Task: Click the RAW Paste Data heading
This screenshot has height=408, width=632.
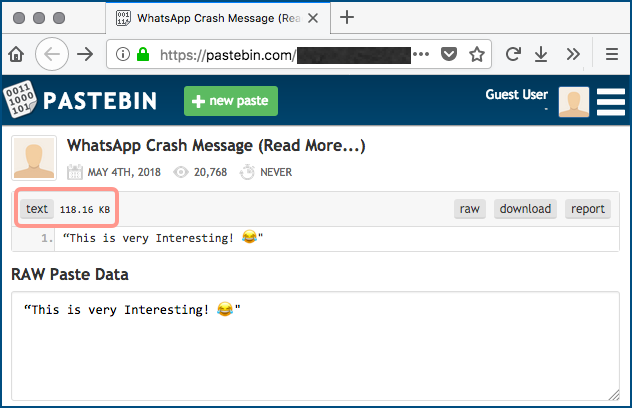Action: point(70,275)
